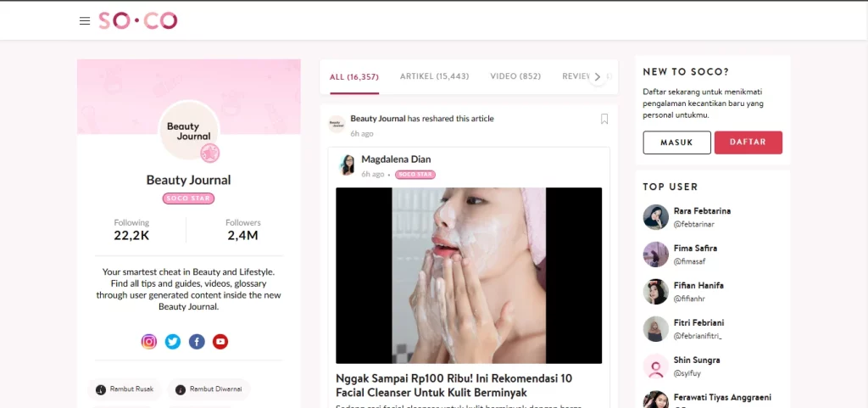
Task: Click the SOCO logo
Action: (x=138, y=21)
